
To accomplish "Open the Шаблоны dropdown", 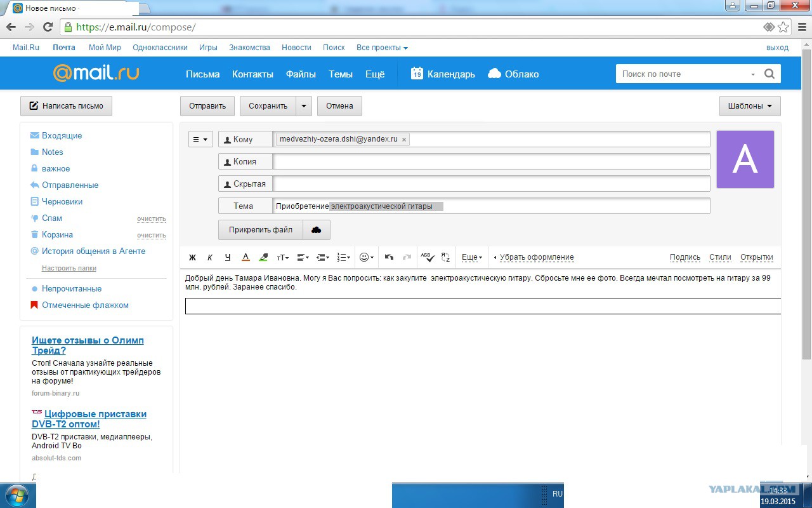I will [750, 106].
